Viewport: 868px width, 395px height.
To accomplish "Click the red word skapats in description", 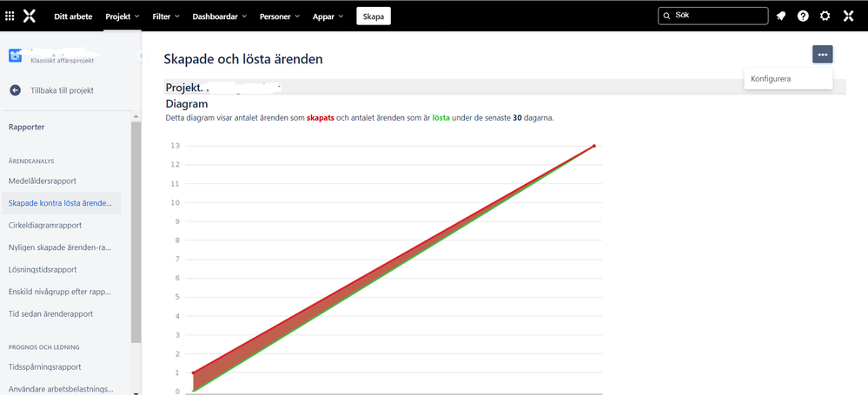I will 320,118.
